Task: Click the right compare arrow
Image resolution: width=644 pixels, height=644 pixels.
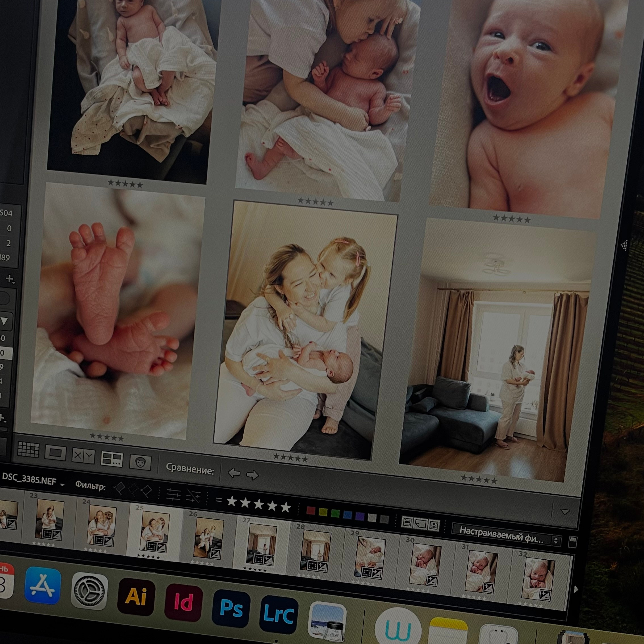Action: [x=252, y=475]
